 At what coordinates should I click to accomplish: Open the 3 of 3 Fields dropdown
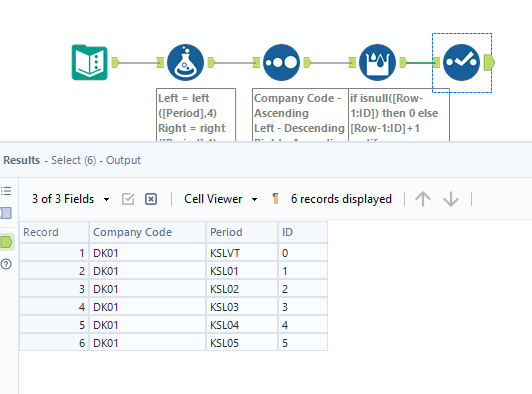(x=71, y=199)
